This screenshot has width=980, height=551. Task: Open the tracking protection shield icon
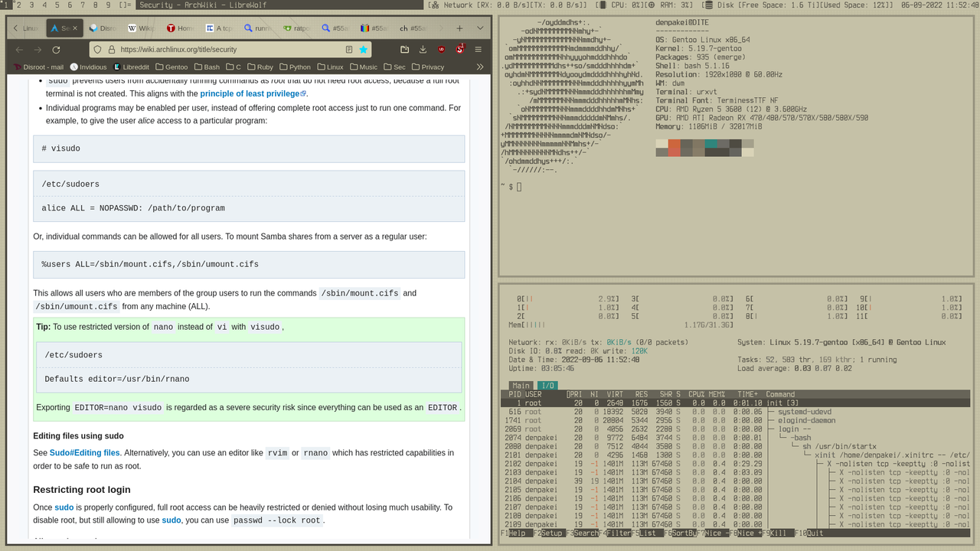[x=98, y=49]
